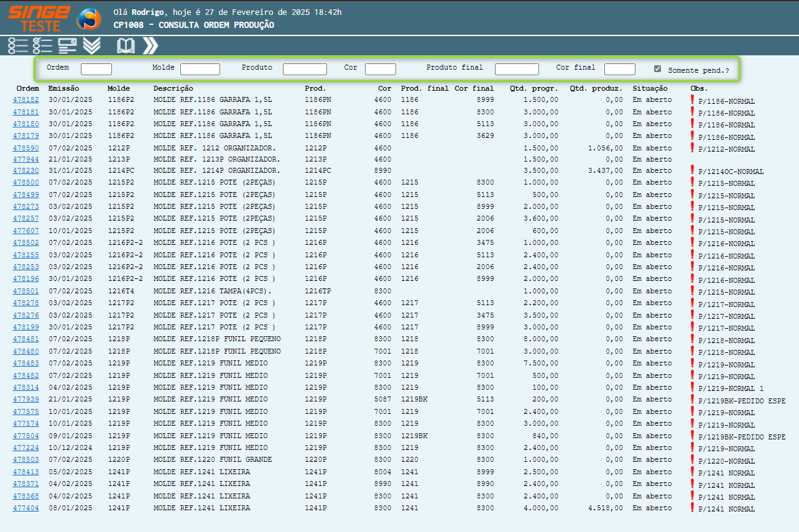The width and height of the screenshot is (799, 532).
Task: Click the Produto final input field
Action: [517, 69]
